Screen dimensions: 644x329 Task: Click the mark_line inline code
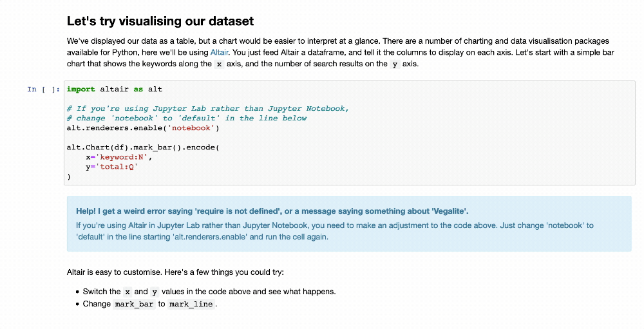point(191,305)
